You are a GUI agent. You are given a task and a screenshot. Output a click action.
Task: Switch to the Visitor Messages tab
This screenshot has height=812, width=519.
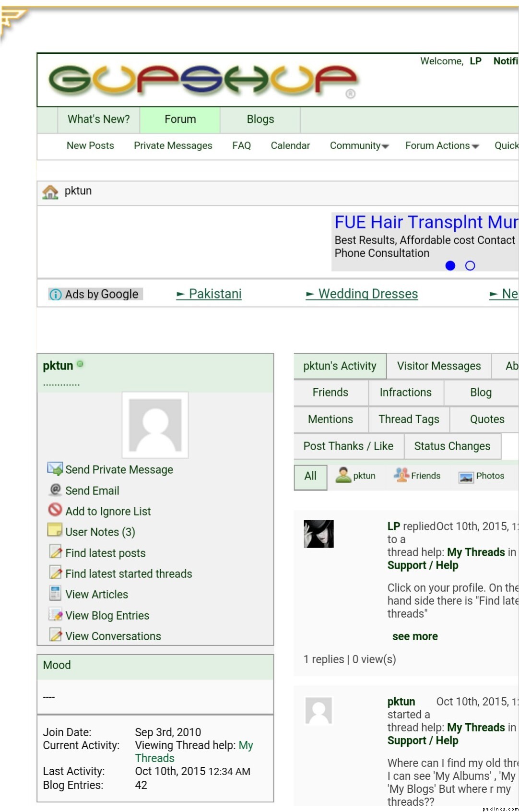coord(438,366)
